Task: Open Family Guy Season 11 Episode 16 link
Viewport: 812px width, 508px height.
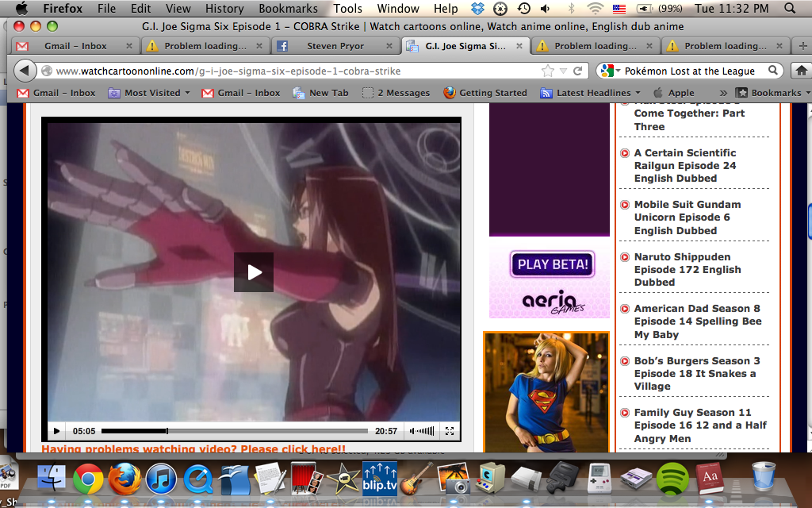Action: [x=700, y=425]
